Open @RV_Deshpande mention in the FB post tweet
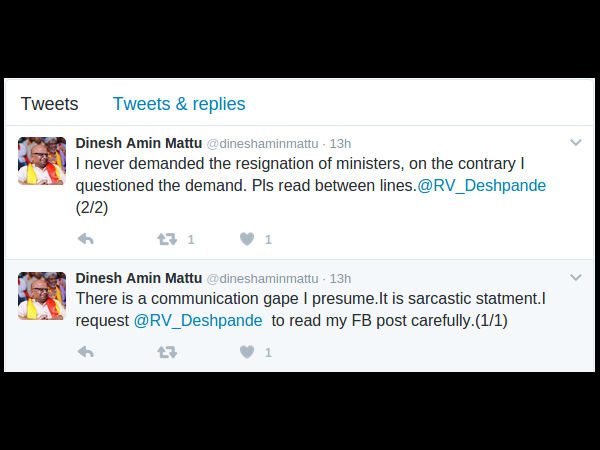Image resolution: width=600 pixels, height=450 pixels. tap(198, 321)
